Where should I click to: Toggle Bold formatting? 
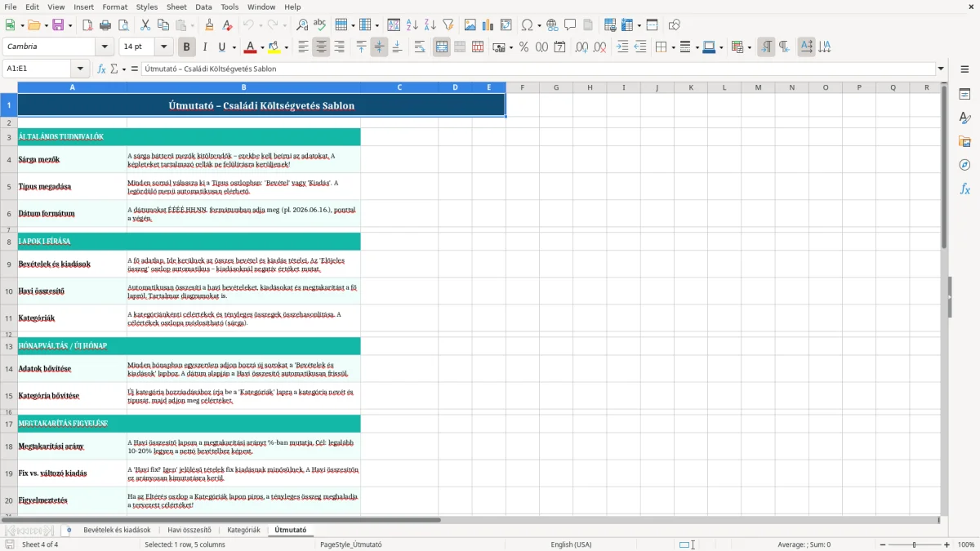[x=186, y=47]
